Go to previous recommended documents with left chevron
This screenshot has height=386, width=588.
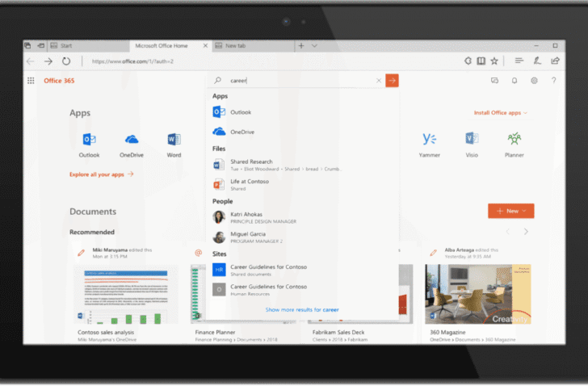(x=508, y=232)
